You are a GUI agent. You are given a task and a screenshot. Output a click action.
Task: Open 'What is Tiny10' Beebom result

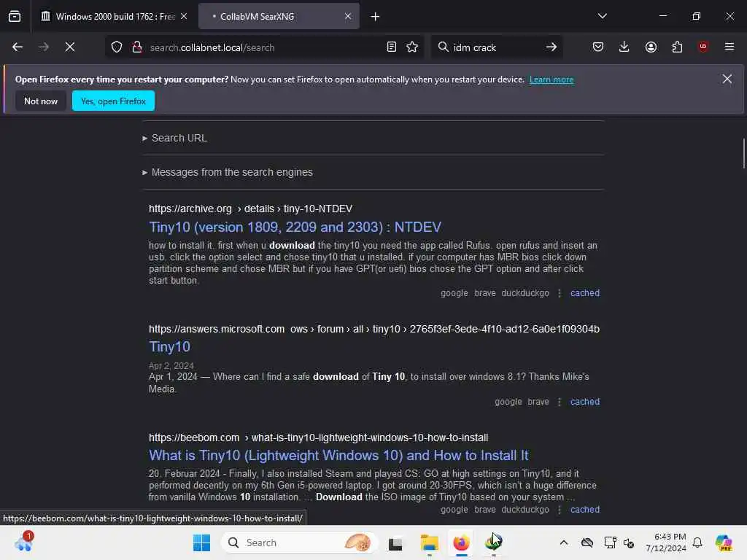(338, 455)
